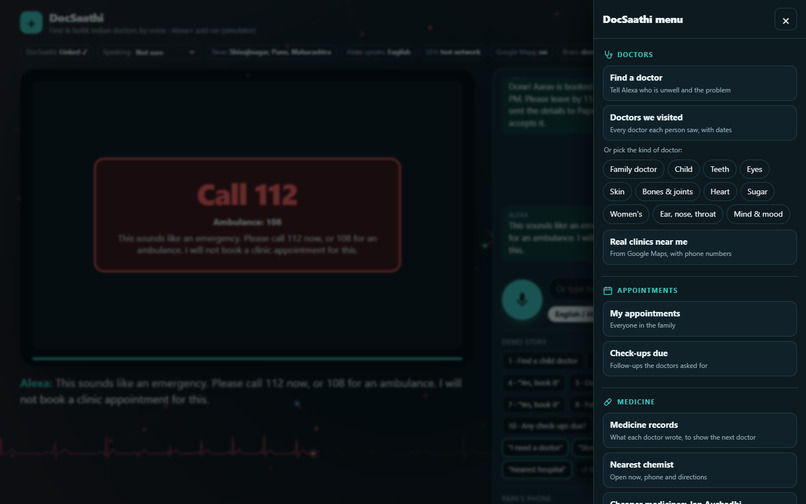Pick the Skin chip
This screenshot has height=504, width=806.
617,192
